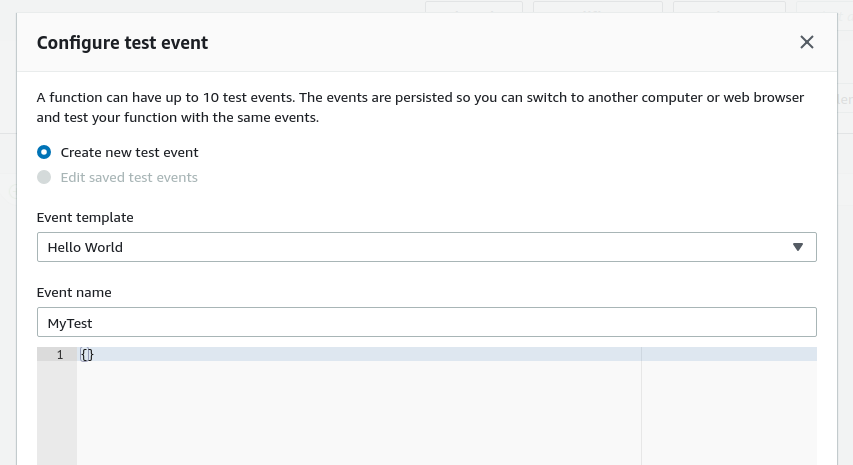Click the Create new test event label text
Image resolution: width=853 pixels, height=465 pixels.
(x=129, y=152)
